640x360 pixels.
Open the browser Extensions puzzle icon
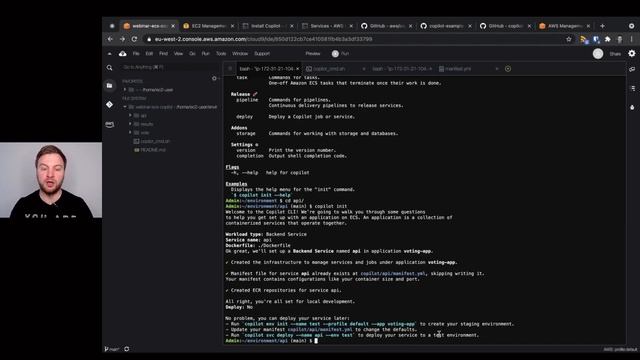pyautogui.click(x=608, y=39)
